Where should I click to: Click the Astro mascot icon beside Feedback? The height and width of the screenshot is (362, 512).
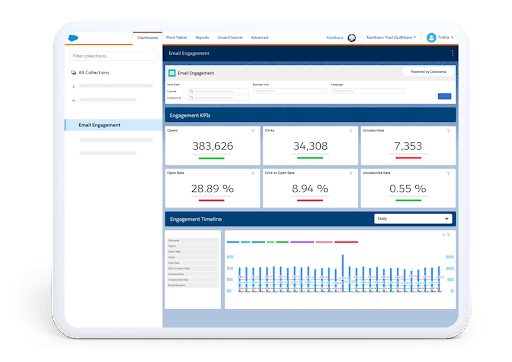[x=352, y=38]
